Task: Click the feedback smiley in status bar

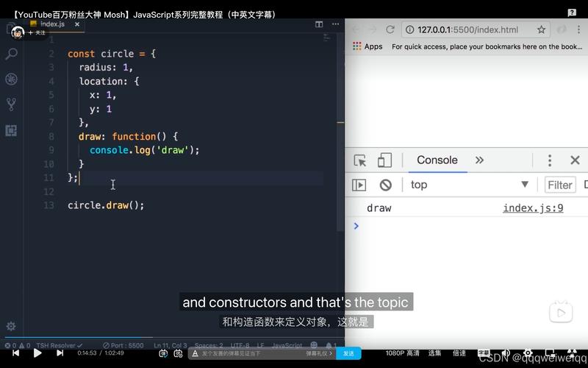Action: 314,344
